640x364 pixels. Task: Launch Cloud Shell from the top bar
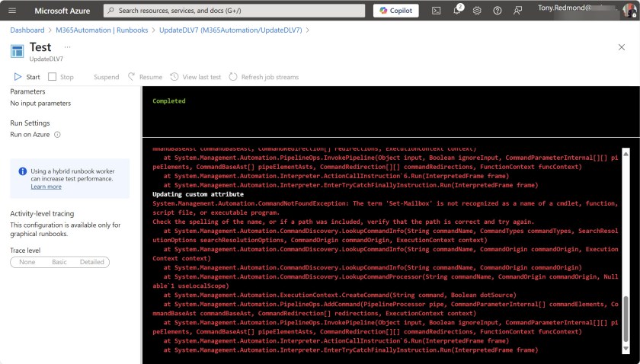[436, 11]
